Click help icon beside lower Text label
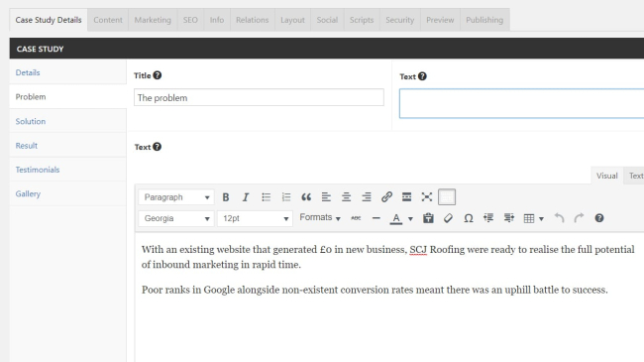The width and height of the screenshot is (644, 362). [157, 147]
